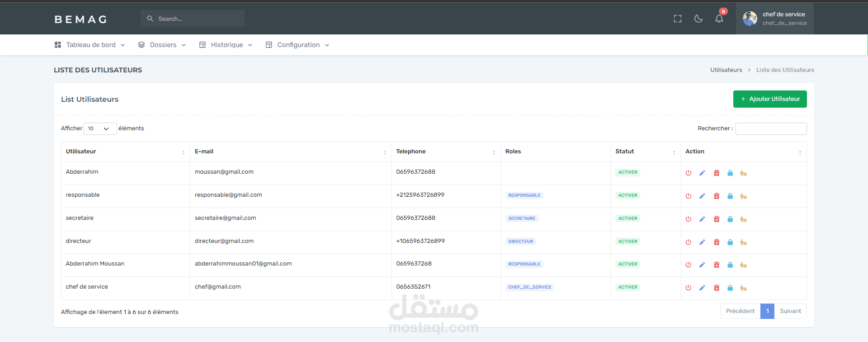Image resolution: width=868 pixels, height=342 pixels.
Task: Delete user with email moussan@gmail.com via trash icon
Action: click(717, 173)
